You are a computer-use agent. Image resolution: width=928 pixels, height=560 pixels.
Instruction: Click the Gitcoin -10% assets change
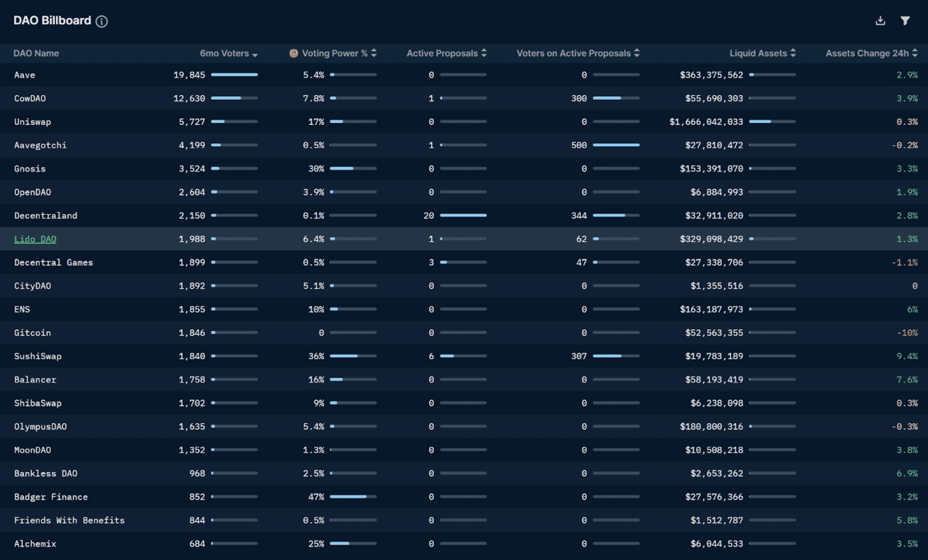[907, 333]
